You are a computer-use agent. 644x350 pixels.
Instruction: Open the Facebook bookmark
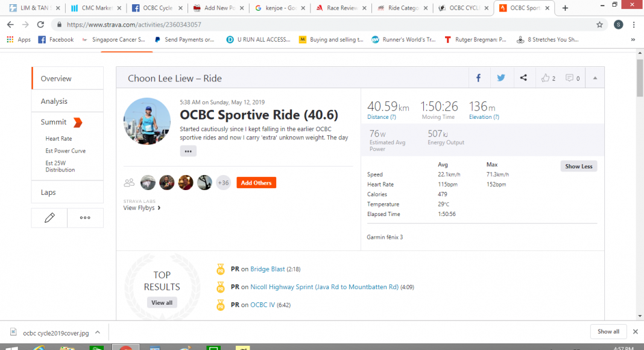(x=56, y=39)
